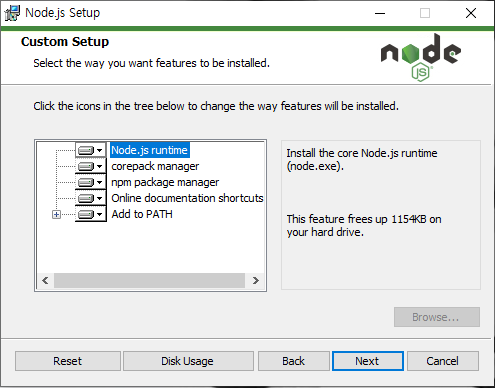Image resolution: width=495 pixels, height=388 pixels.
Task: Click the Node.js Setup installer title icon
Action: 12,13
